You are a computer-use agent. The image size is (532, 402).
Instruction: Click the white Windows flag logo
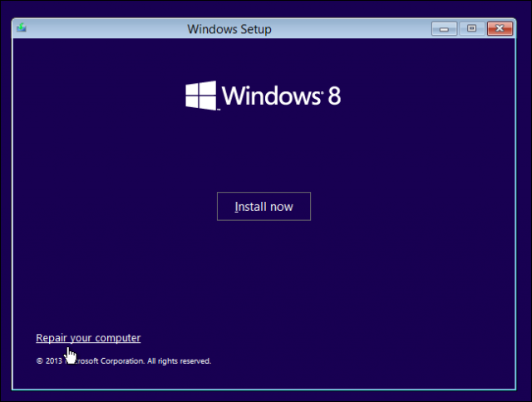[200, 96]
